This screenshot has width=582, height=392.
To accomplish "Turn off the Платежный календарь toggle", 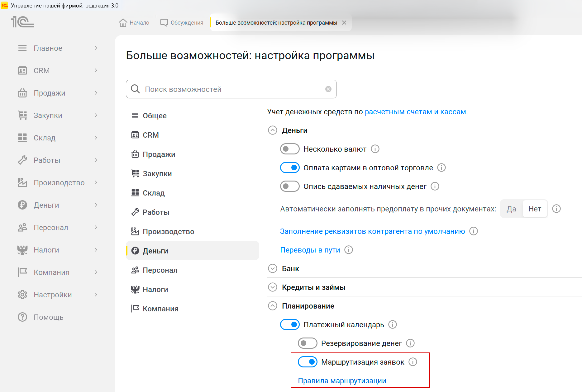I will (290, 324).
